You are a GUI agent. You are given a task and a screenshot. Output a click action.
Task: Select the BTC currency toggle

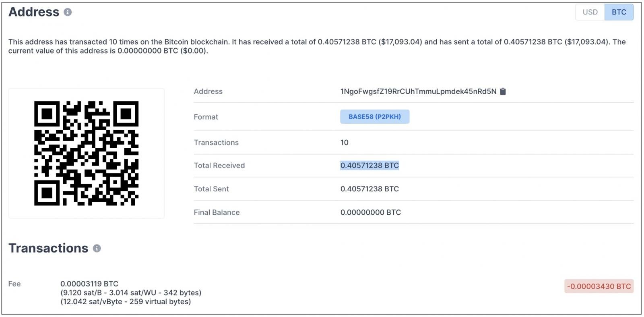(x=619, y=12)
